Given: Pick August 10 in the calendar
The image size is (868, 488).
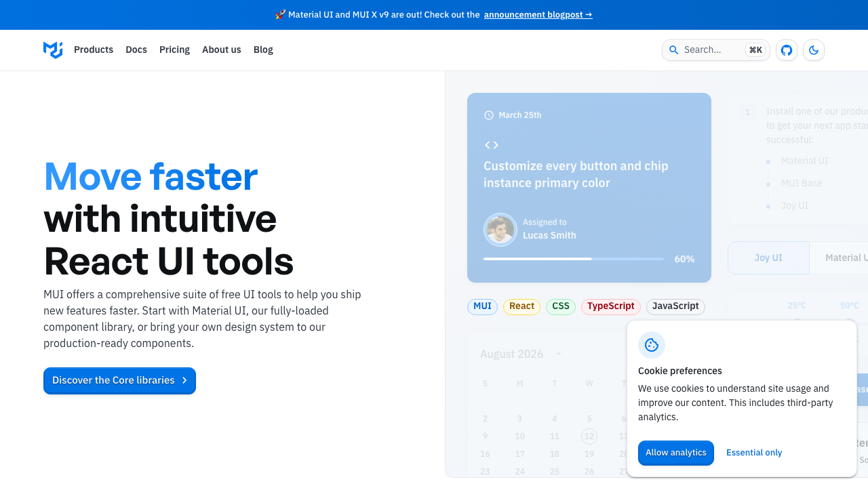Looking at the screenshot, I should 519,436.
